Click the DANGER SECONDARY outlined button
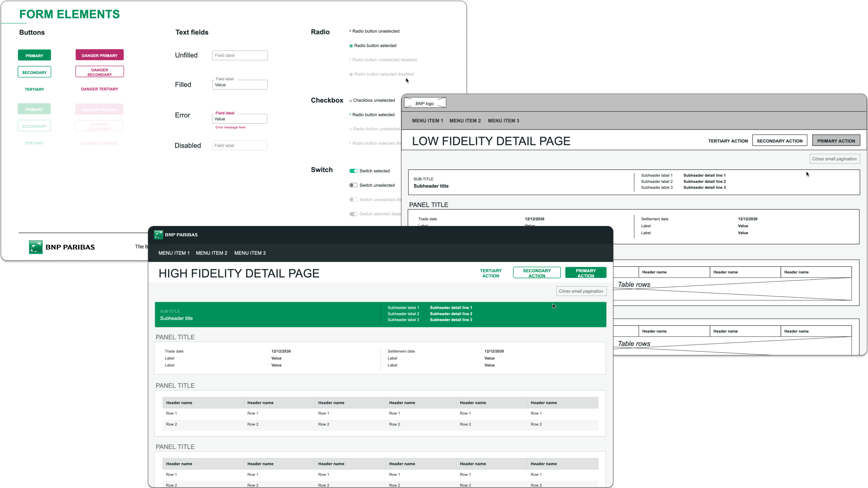This screenshot has height=488, width=868. coord(99,72)
